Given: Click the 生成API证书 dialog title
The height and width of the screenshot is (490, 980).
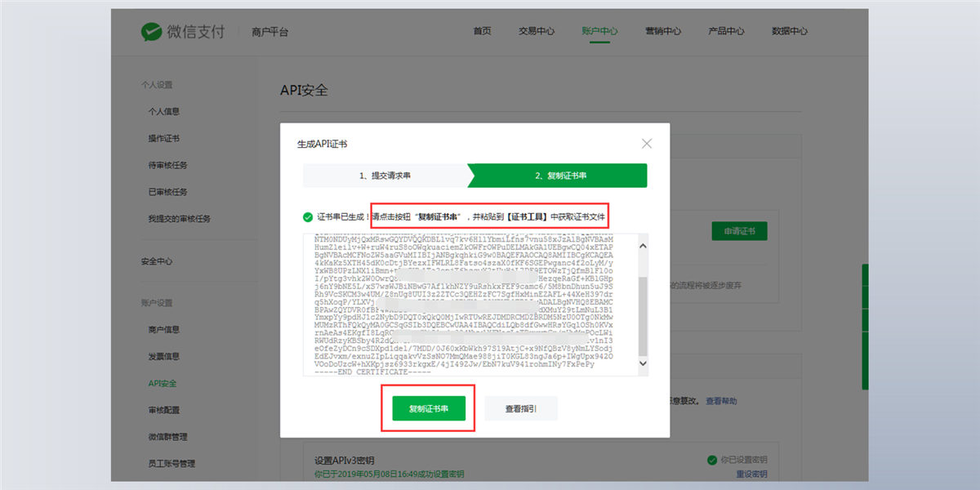Looking at the screenshot, I should [322, 144].
